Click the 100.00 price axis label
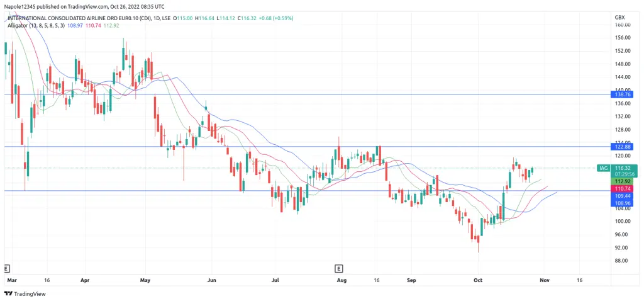Viewport: 644px width, 301px height. tap(623, 221)
